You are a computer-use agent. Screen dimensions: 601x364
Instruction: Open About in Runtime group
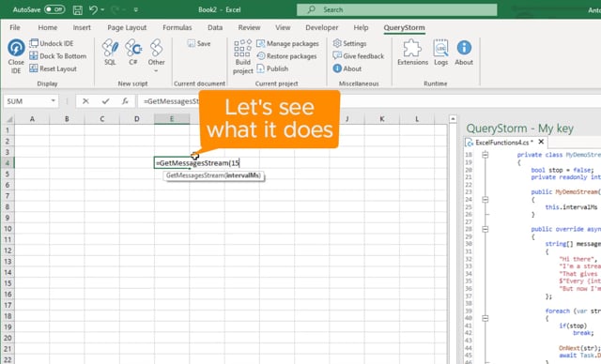pyautogui.click(x=464, y=53)
